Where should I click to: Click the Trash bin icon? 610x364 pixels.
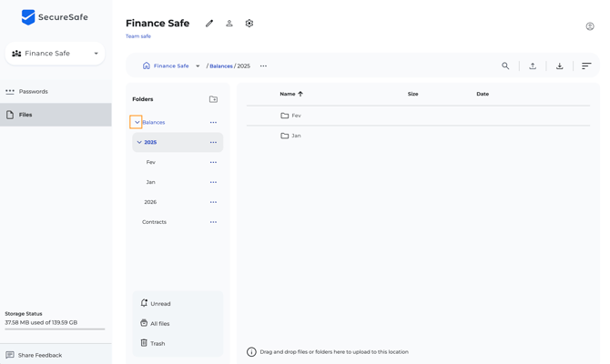(x=144, y=343)
